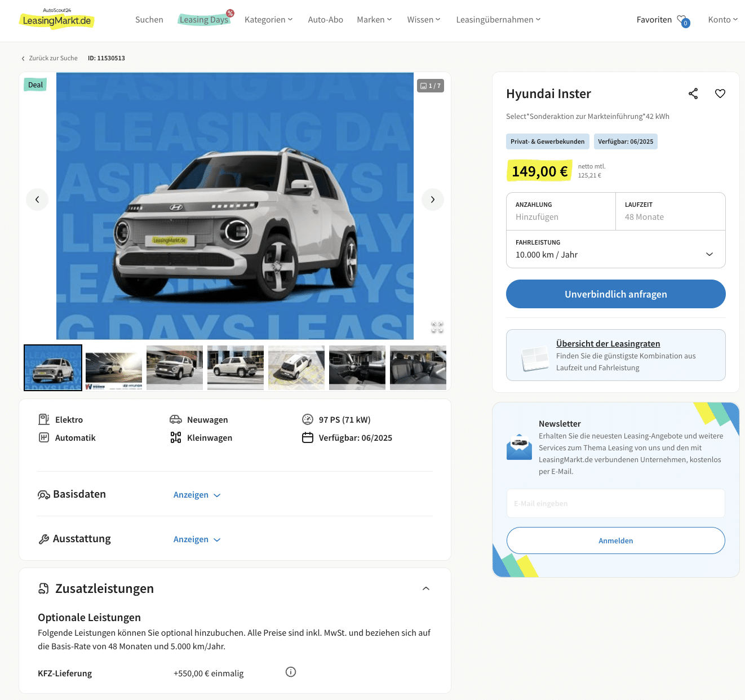Select sixth thumbnail dashboard interior
745x700 pixels.
[x=357, y=367]
